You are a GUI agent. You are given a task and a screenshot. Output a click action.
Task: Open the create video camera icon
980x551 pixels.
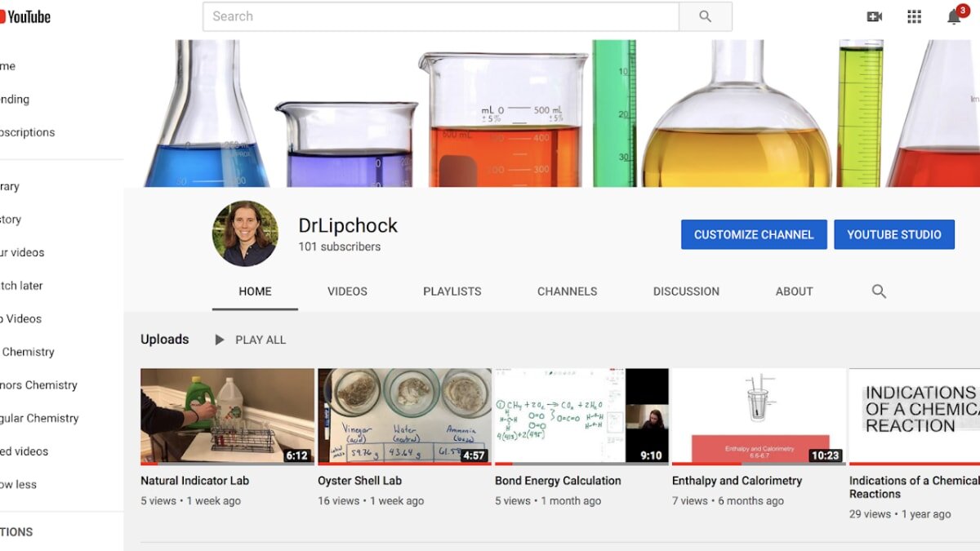(875, 16)
